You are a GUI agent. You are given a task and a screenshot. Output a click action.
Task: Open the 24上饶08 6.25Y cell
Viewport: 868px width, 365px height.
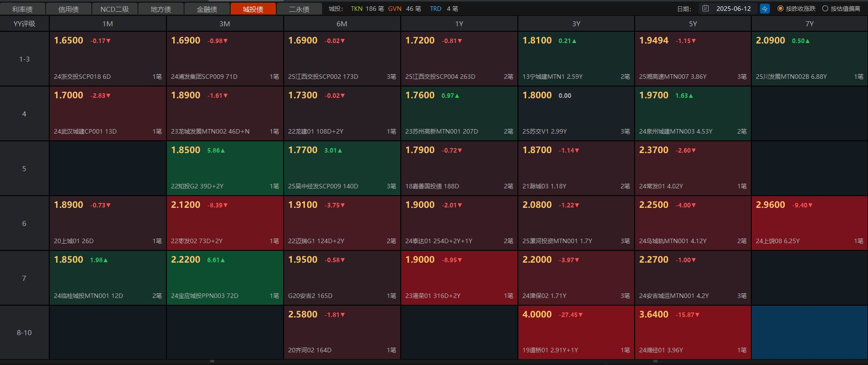(810, 223)
